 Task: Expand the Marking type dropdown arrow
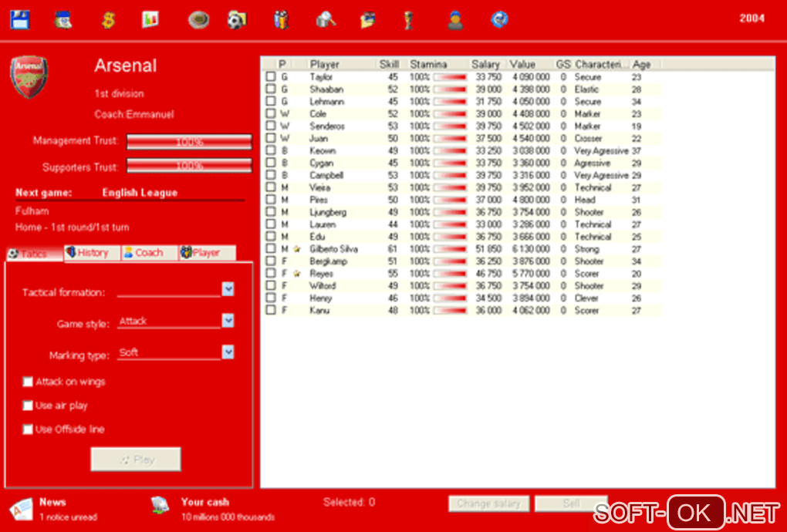click(x=228, y=352)
